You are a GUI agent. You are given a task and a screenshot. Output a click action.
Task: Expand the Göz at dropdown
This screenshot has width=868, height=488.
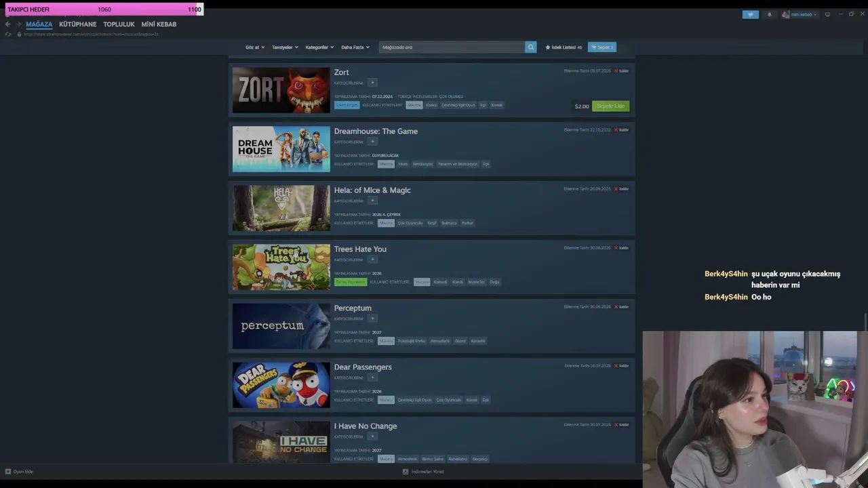pos(255,47)
